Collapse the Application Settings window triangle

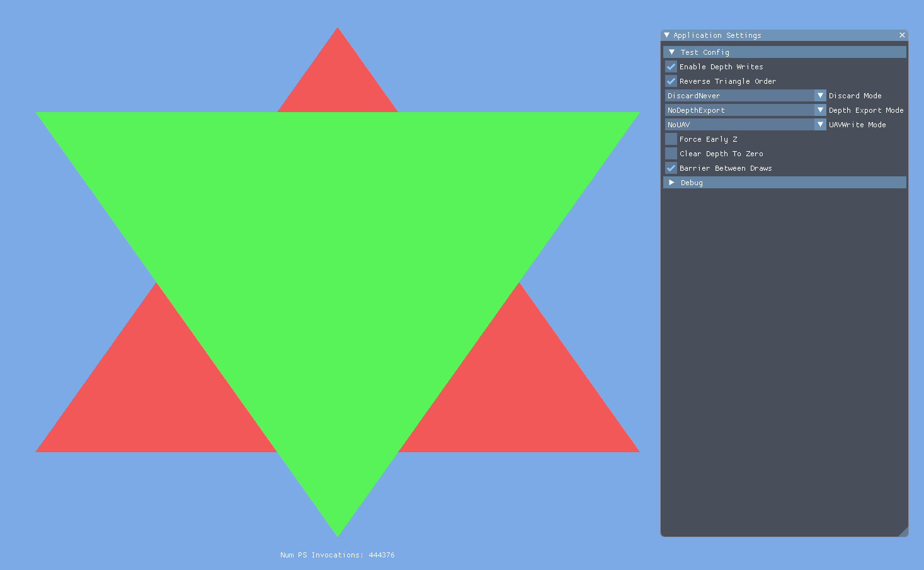coord(667,35)
